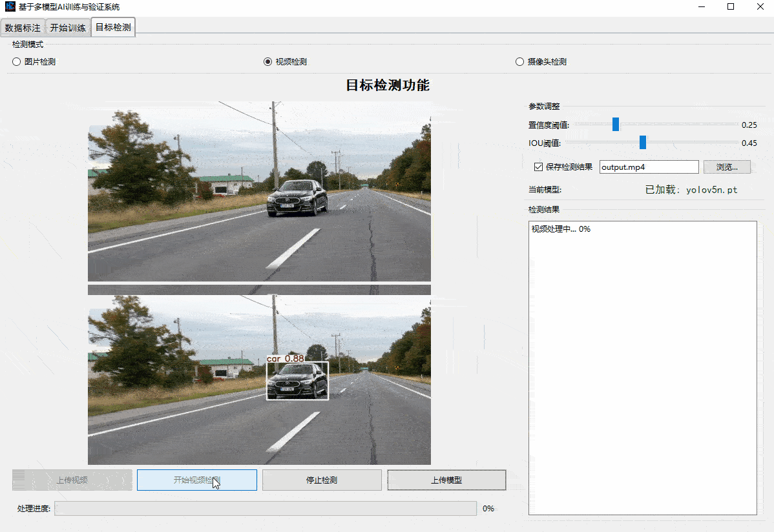
Task: Click the original video preview frame
Action: (259, 192)
